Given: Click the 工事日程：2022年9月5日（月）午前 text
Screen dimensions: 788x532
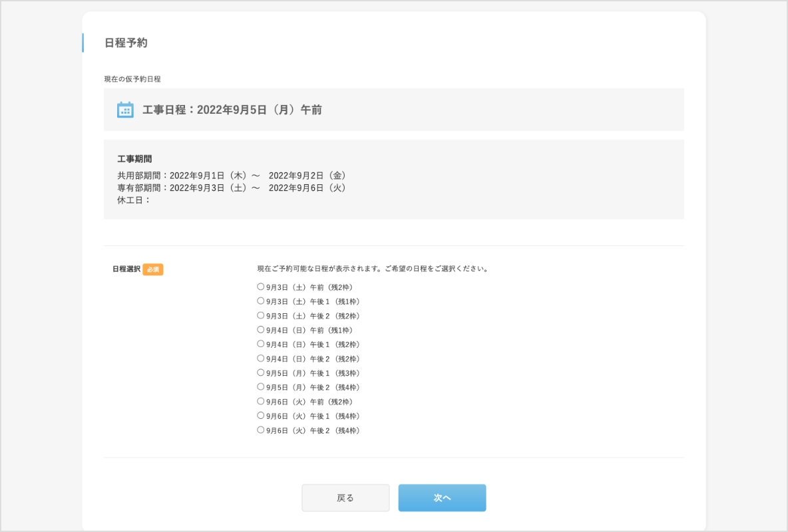Looking at the screenshot, I should (232, 110).
